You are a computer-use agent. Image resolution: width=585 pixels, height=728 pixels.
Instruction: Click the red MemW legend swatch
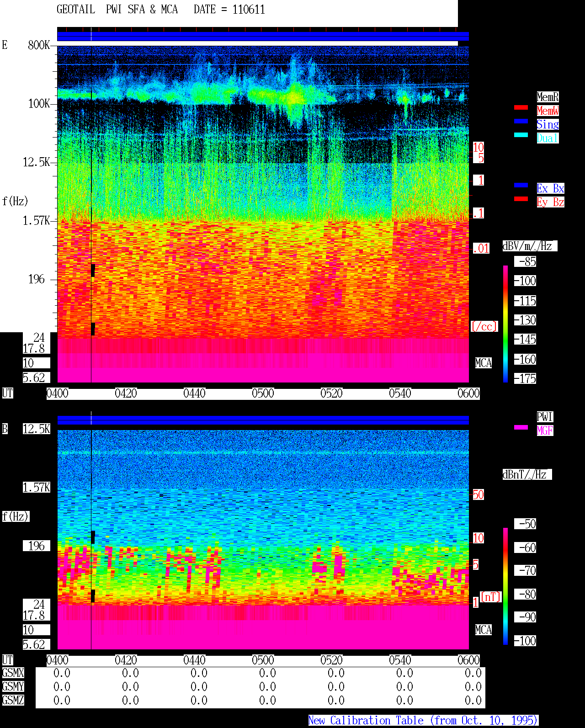tap(521, 107)
